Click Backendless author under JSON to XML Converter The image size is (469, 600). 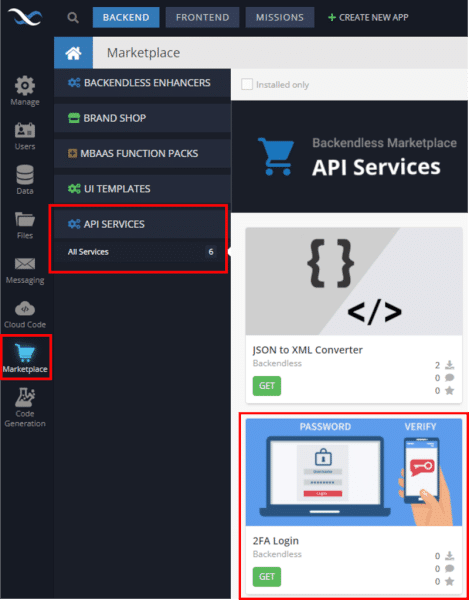pos(277,363)
